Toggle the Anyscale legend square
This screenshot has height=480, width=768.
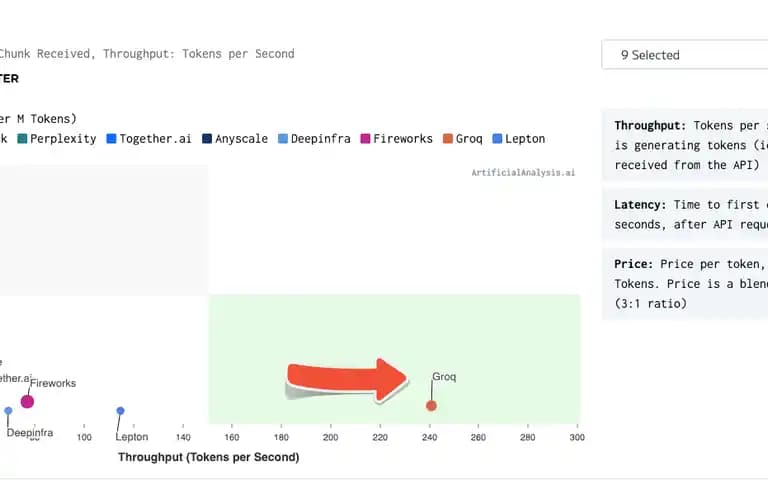[207, 139]
